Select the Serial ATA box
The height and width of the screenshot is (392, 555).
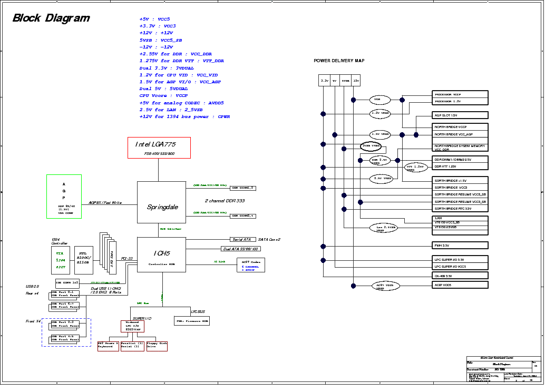click(x=242, y=240)
